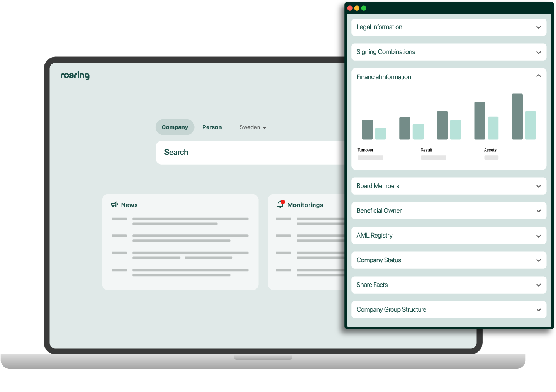556x392 pixels.
Task: Click the legend swatch under Turnover
Action: [x=370, y=158]
